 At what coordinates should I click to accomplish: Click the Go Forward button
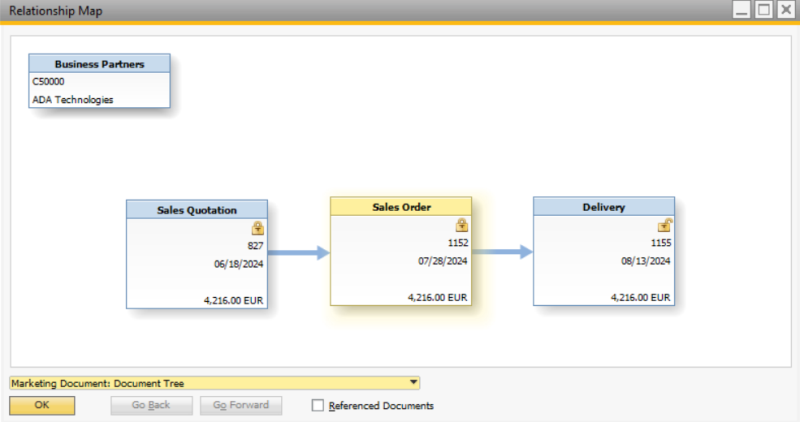[x=241, y=406]
